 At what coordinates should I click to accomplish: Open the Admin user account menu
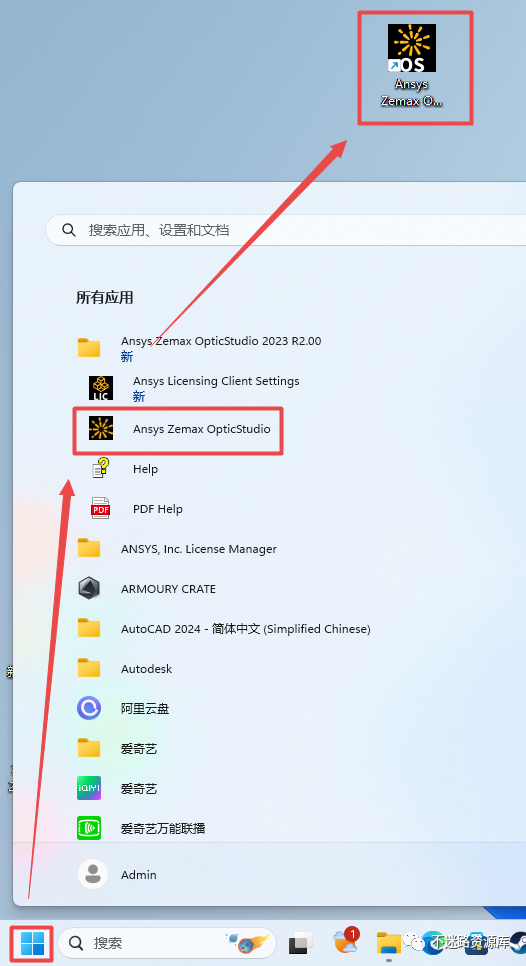(117, 875)
